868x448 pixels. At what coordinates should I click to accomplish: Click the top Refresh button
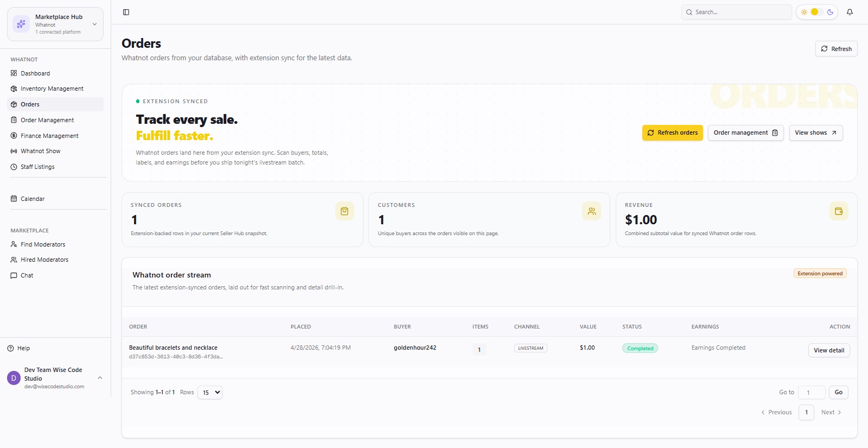[836, 49]
